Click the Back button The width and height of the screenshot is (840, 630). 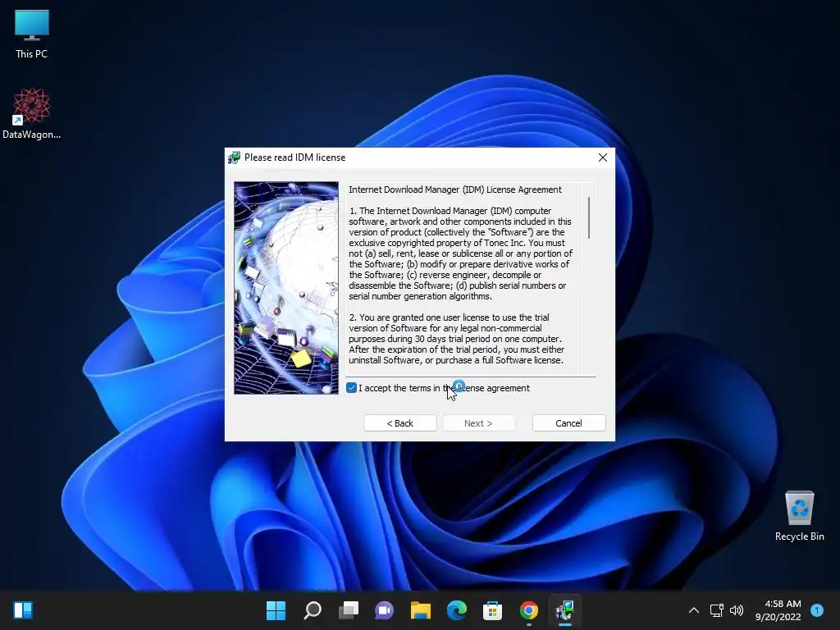pyautogui.click(x=400, y=423)
